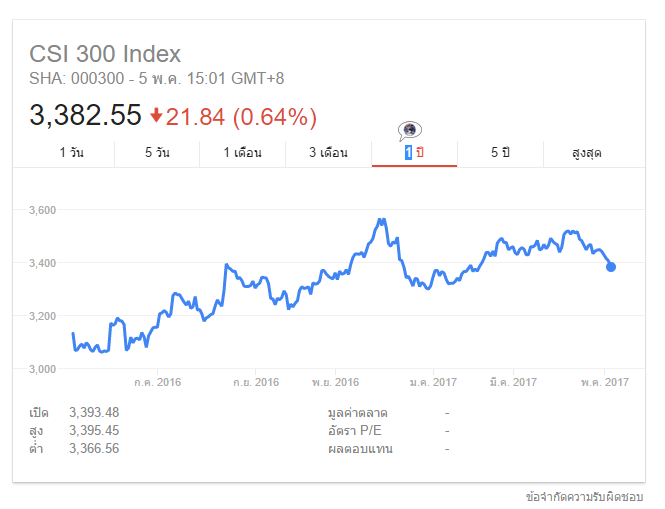
Task: Choose the สูงสุด maximum range tab
Action: [587, 153]
